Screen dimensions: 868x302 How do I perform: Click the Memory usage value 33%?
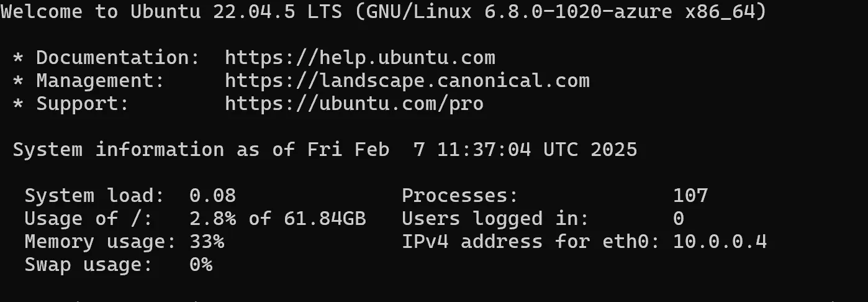206,242
